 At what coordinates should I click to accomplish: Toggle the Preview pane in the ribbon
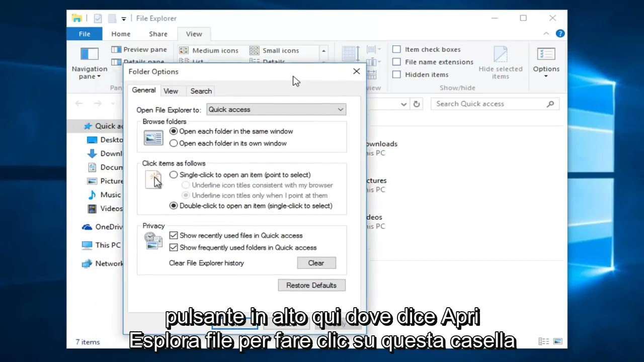pos(139,49)
